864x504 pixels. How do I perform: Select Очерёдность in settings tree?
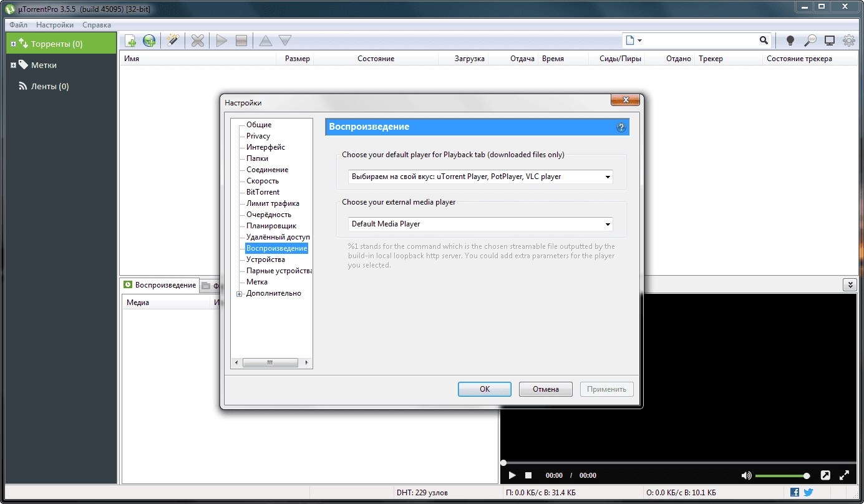click(269, 215)
